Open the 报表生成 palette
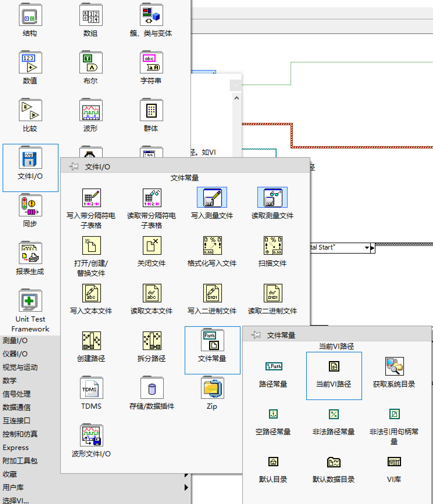The image size is (433, 504). click(30, 253)
